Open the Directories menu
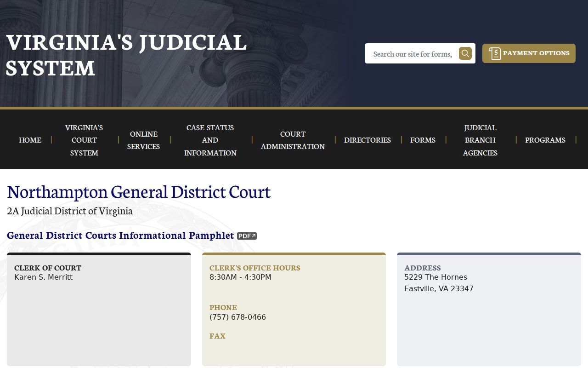The image size is (588, 368). [367, 140]
